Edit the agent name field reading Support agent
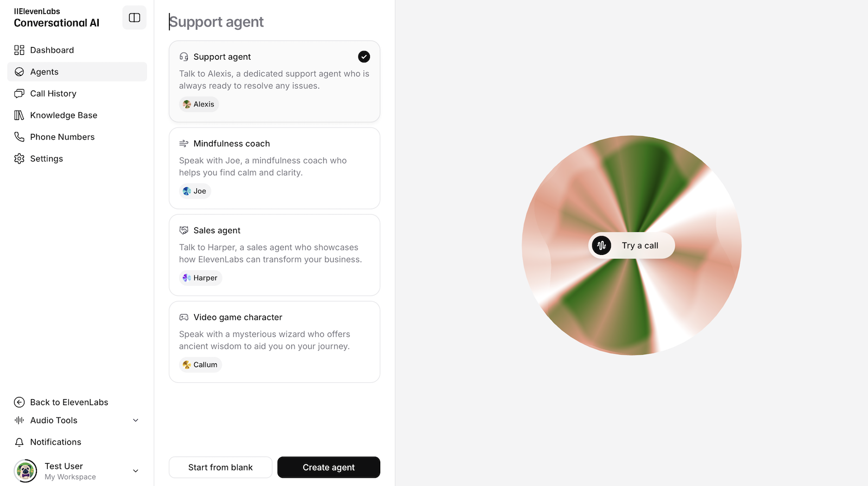Screen dimensions: 868x486 [216, 22]
